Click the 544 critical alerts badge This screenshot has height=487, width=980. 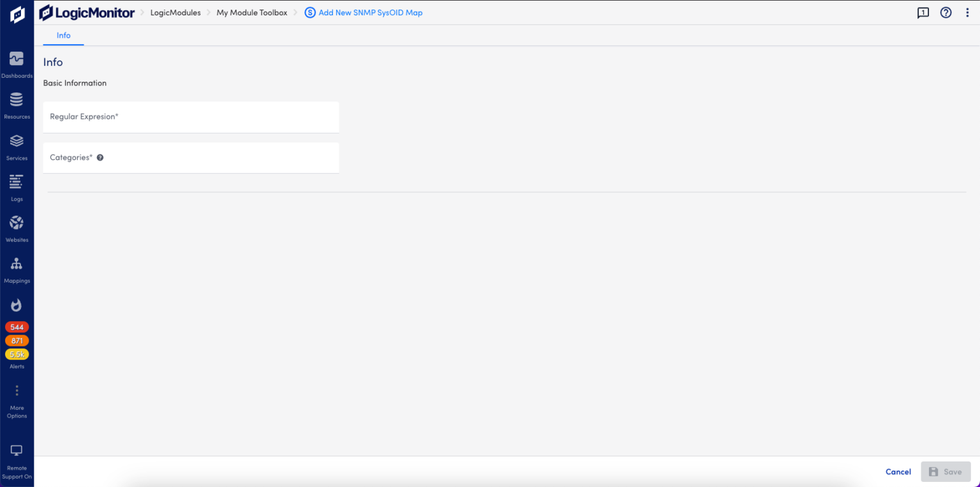pos(17,327)
